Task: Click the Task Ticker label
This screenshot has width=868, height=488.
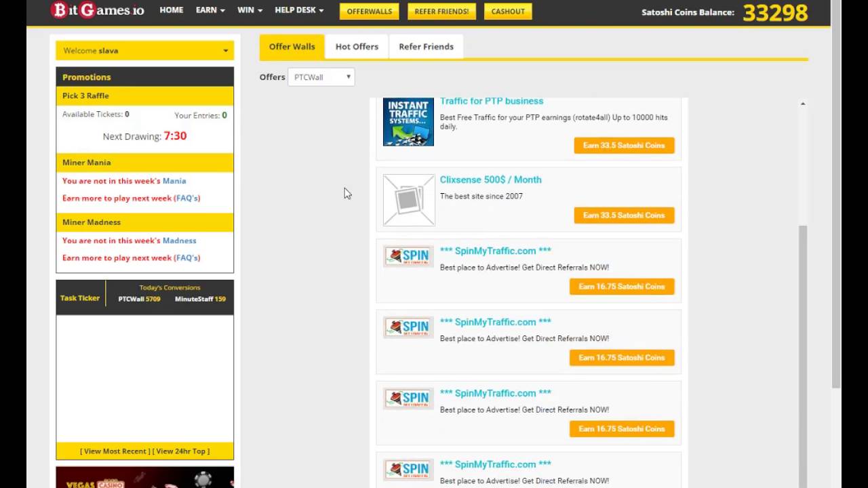Action: pos(80,298)
